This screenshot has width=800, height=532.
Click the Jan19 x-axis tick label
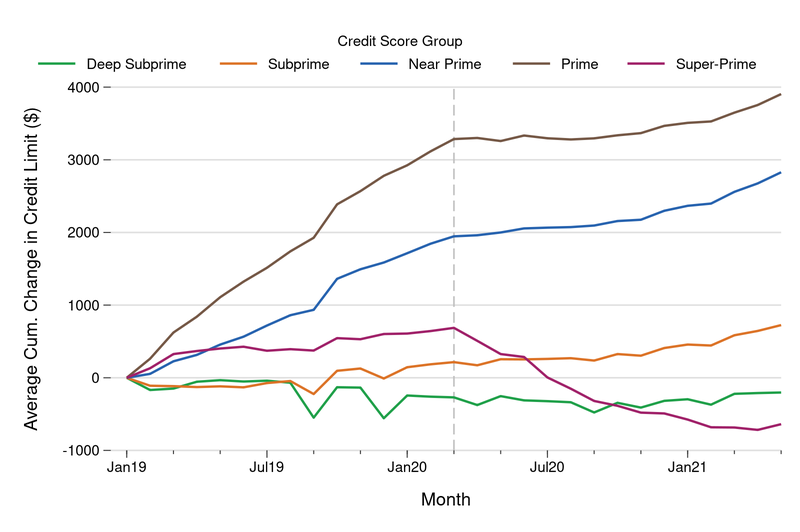(126, 466)
